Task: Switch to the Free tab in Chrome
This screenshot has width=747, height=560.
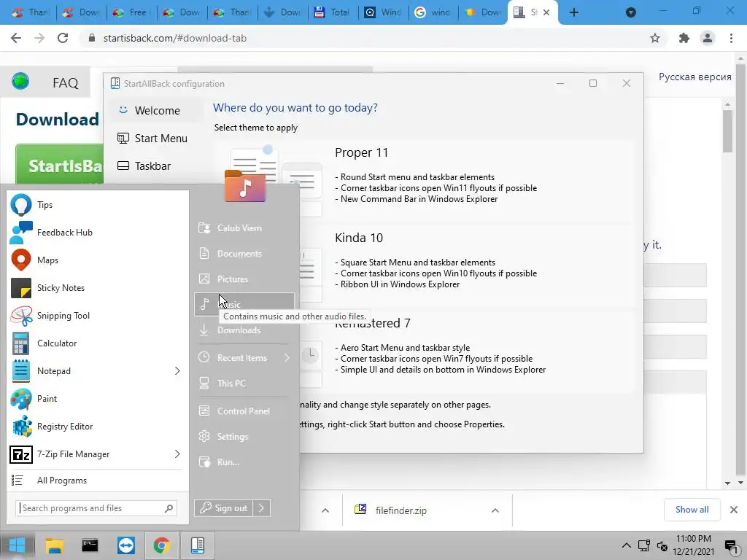Action: (x=131, y=12)
